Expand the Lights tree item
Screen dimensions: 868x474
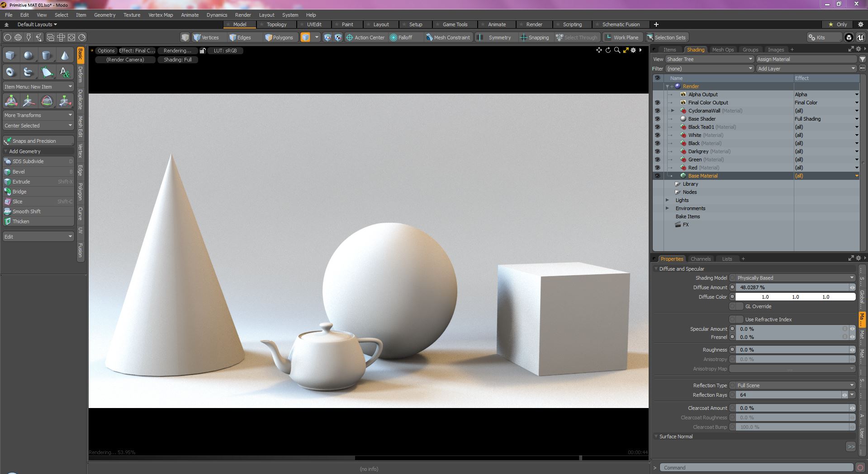(667, 200)
